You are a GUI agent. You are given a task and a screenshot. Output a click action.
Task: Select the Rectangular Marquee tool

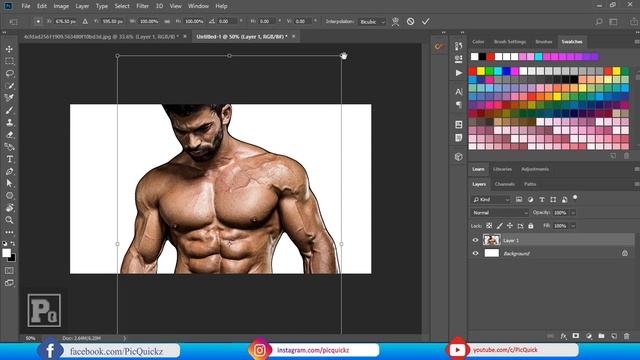click(9, 61)
